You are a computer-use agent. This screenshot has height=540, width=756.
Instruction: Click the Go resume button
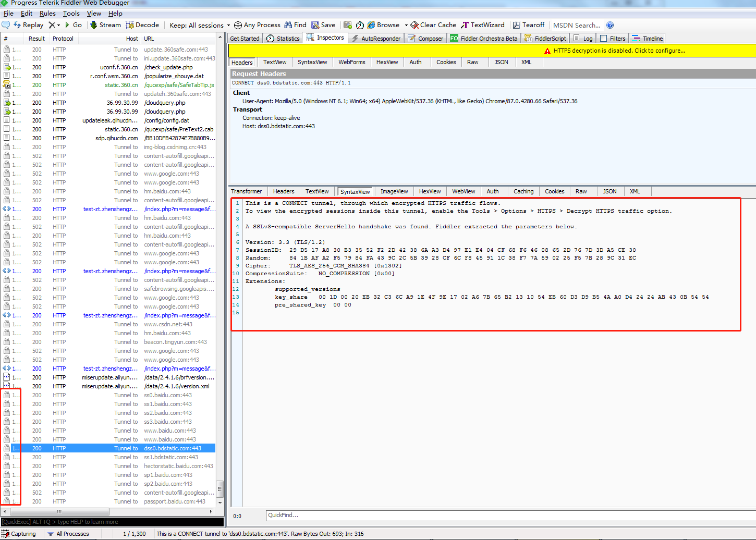[x=73, y=25]
